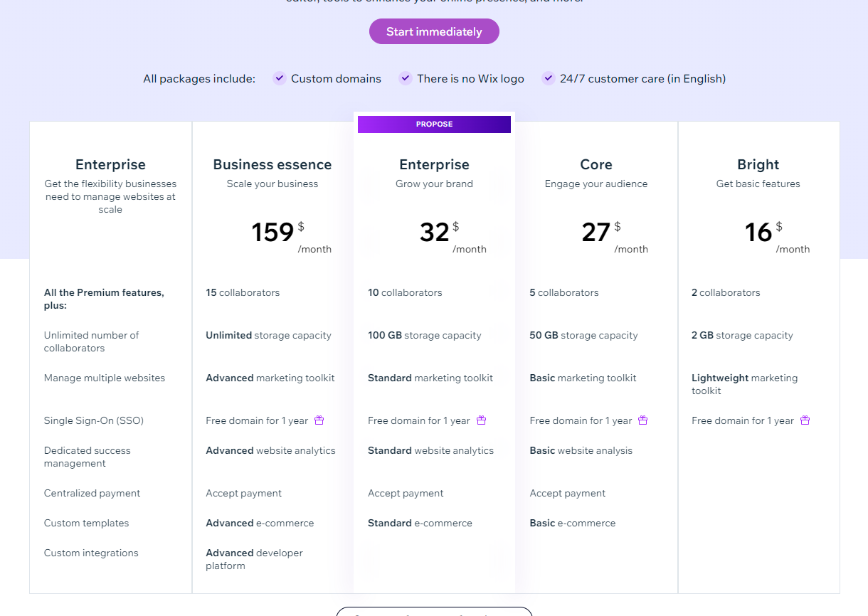Click gift icon in Bright plan column

[805, 420]
